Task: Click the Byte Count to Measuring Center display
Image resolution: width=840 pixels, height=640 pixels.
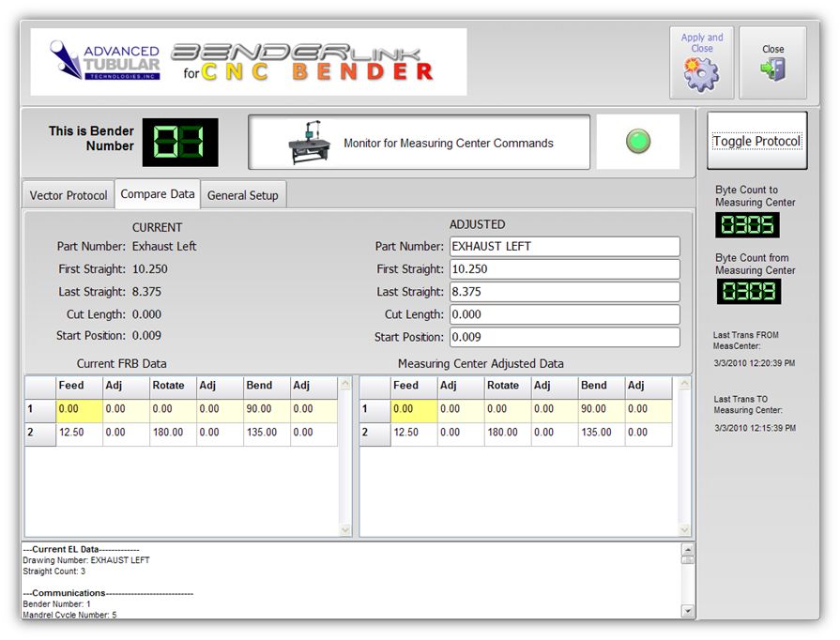Action: 747,225
